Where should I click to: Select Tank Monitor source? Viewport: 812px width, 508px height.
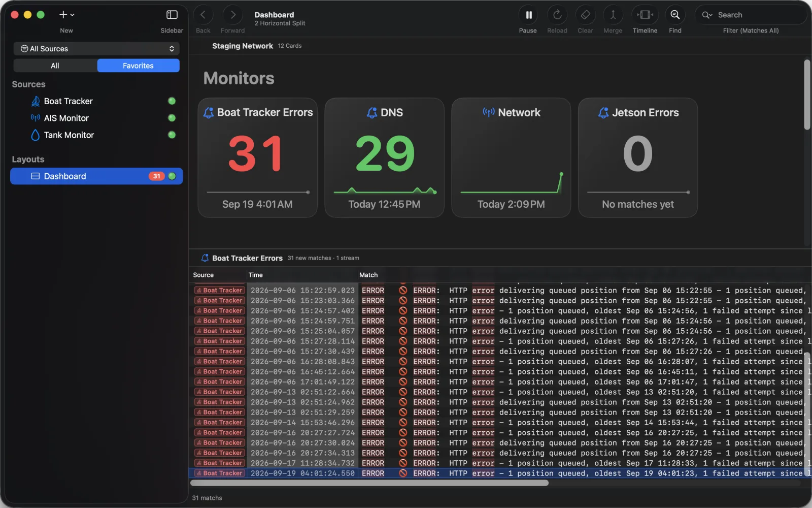(x=96, y=135)
